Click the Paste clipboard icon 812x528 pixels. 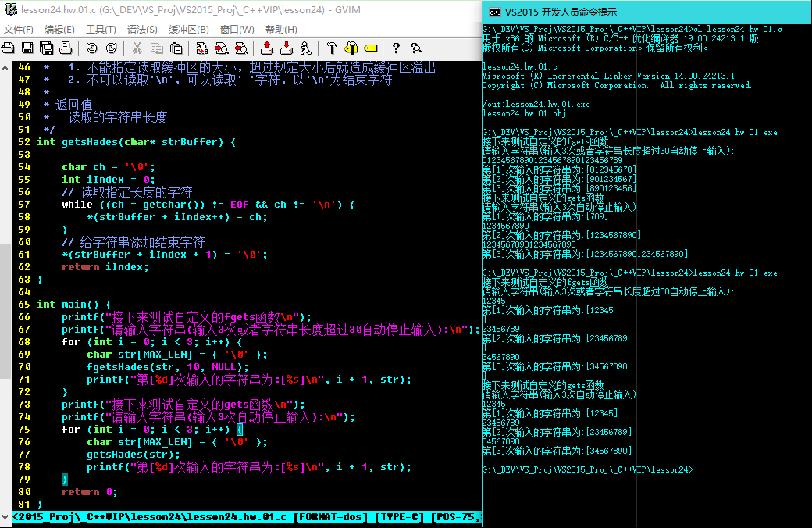pos(176,48)
